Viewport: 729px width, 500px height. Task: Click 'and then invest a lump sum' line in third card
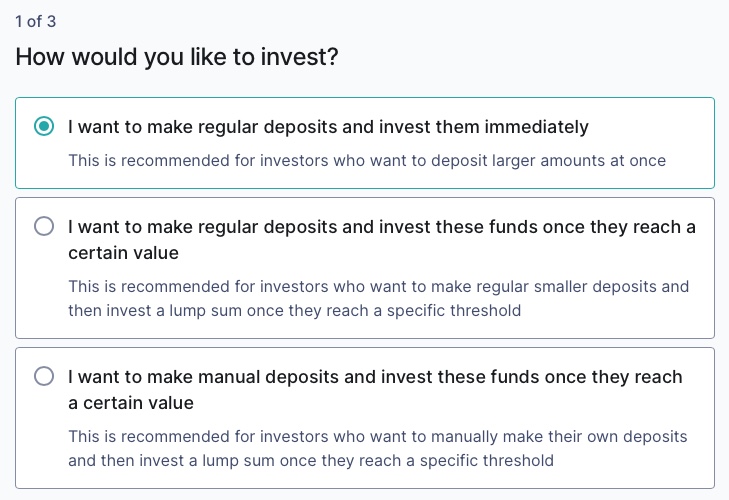click(x=310, y=461)
